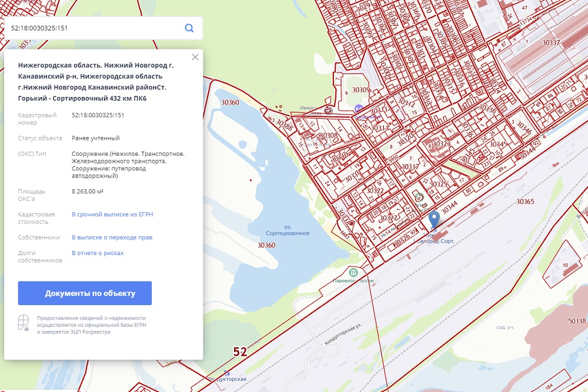Click the blue location pin marker
The image size is (588, 392).
click(434, 220)
